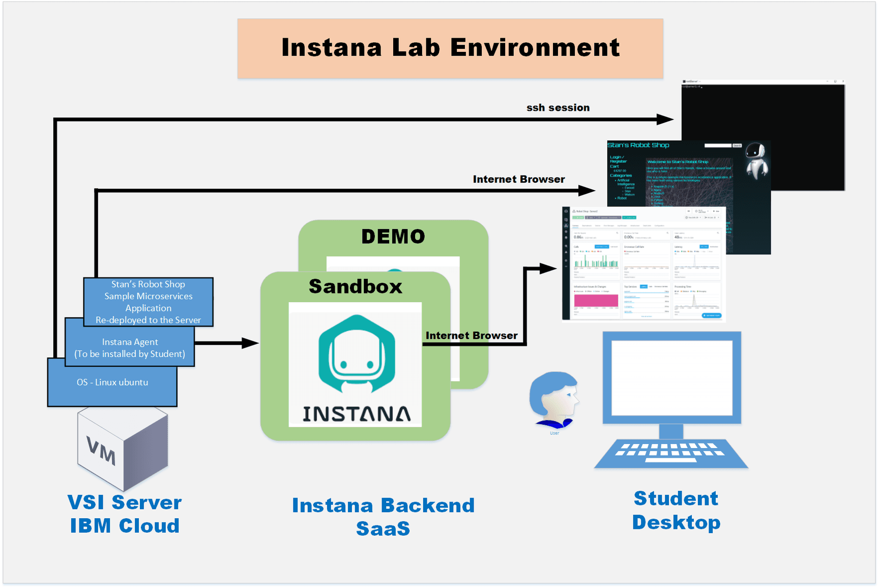This screenshot has height=588, width=879.
Task: Click the DEMO label on green box
Action: [x=393, y=237]
